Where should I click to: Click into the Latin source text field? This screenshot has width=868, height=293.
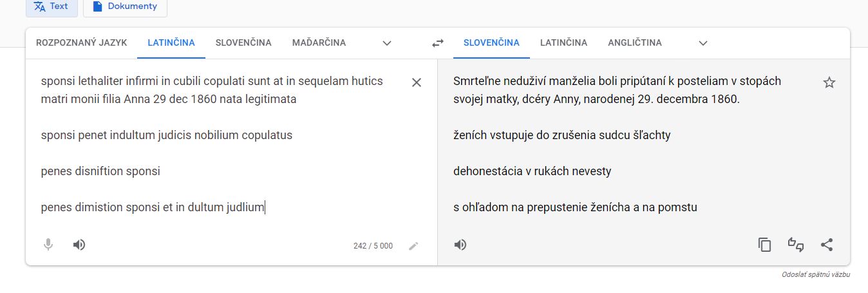click(219, 155)
